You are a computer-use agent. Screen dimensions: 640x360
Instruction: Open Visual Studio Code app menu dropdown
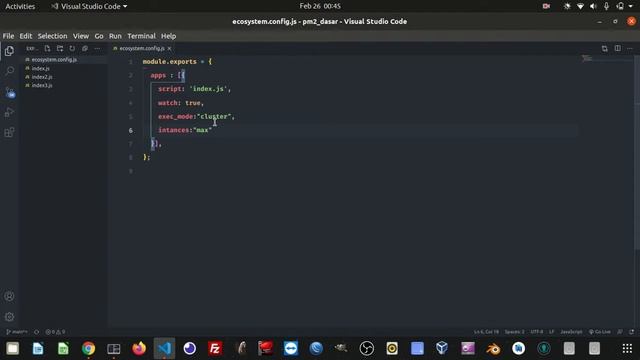[89, 6]
